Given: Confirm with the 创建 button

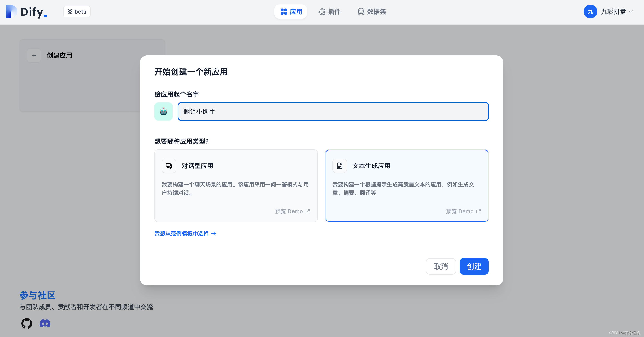Looking at the screenshot, I should click(x=474, y=266).
